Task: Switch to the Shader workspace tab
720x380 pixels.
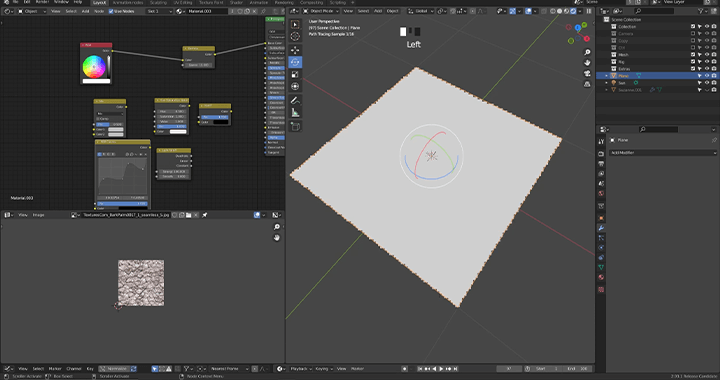Action: point(236,2)
